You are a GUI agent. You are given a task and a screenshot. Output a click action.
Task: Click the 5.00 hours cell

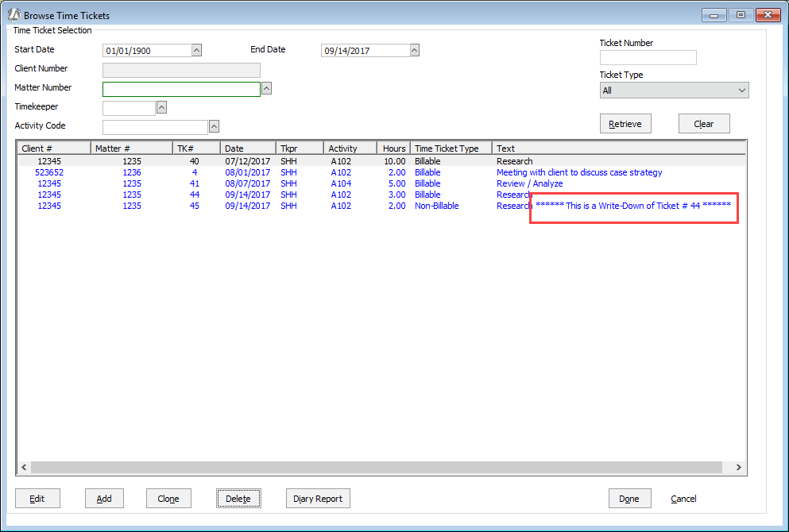point(397,183)
